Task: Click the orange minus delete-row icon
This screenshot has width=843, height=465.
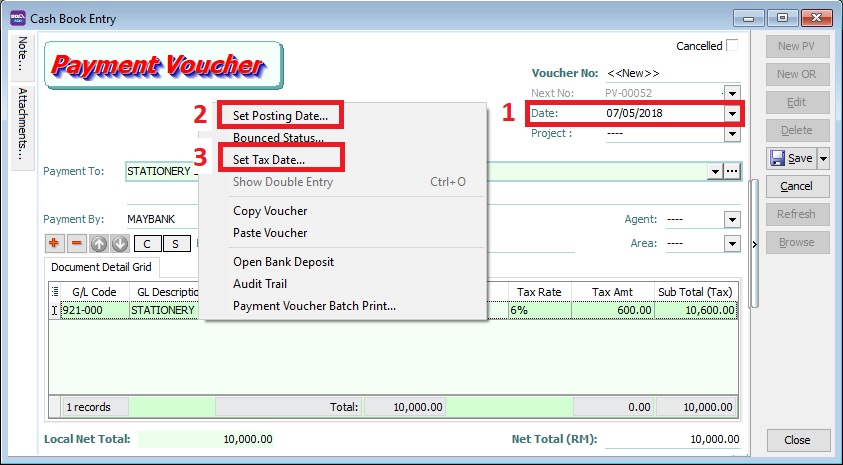Action: (x=77, y=243)
